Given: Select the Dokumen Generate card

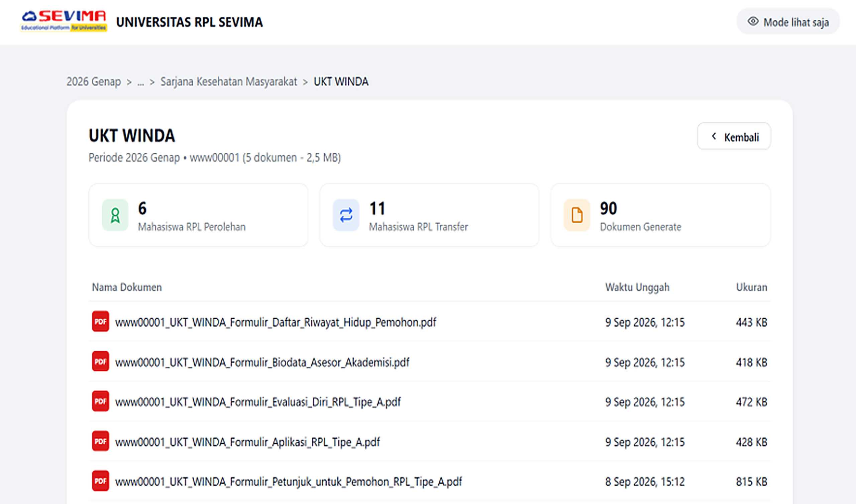Looking at the screenshot, I should point(660,215).
